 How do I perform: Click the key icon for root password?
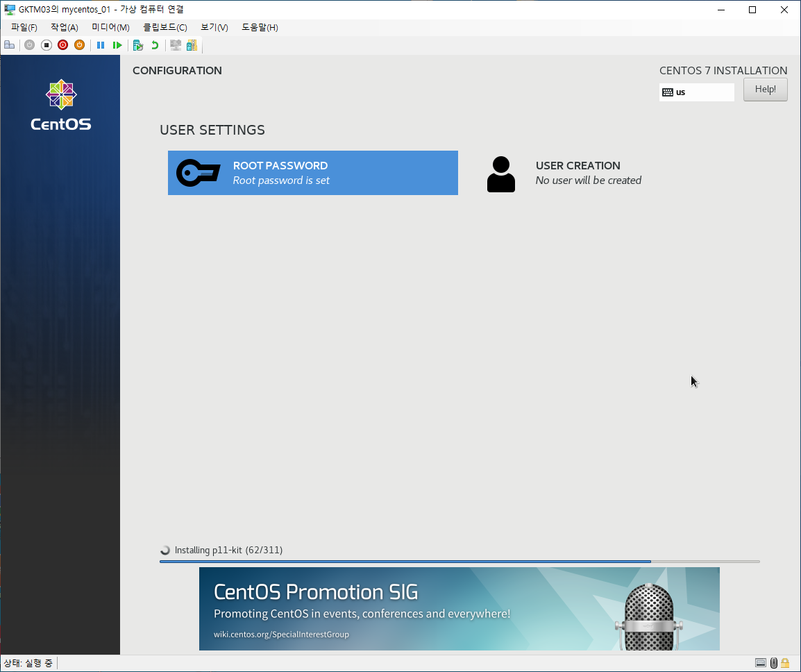pos(199,173)
